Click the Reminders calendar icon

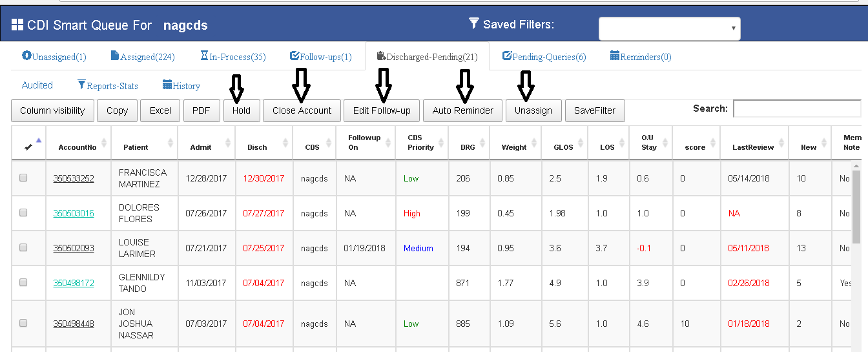[x=615, y=56]
